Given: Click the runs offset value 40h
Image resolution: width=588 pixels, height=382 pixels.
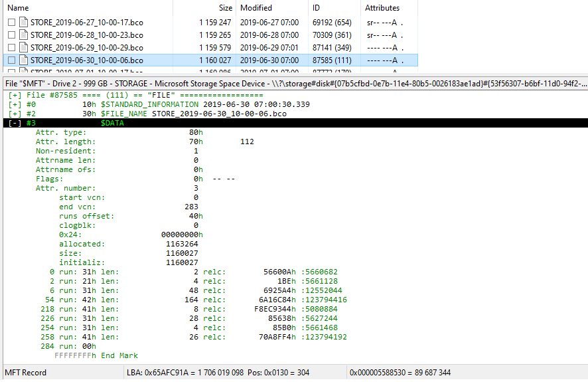Looking at the screenshot, I should click(x=196, y=216).
